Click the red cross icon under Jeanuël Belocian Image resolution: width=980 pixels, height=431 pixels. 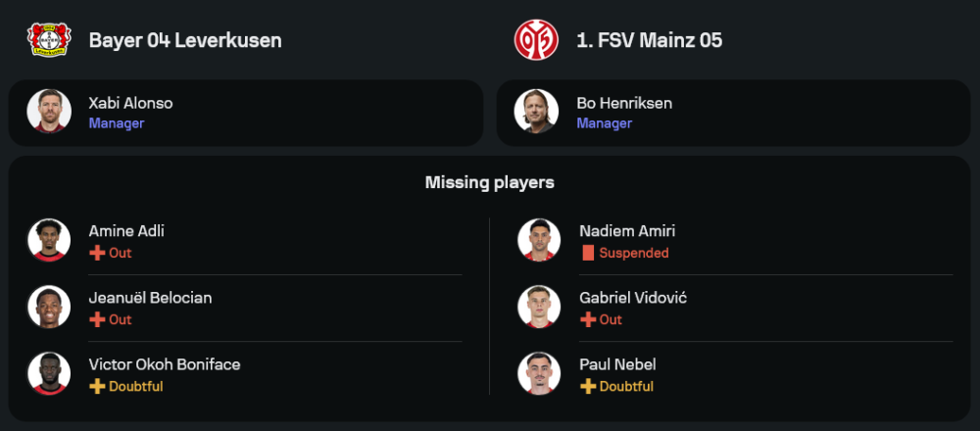click(97, 319)
